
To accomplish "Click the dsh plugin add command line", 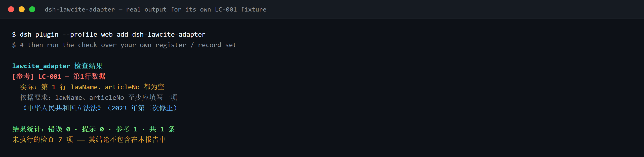I will [x=109, y=34].
